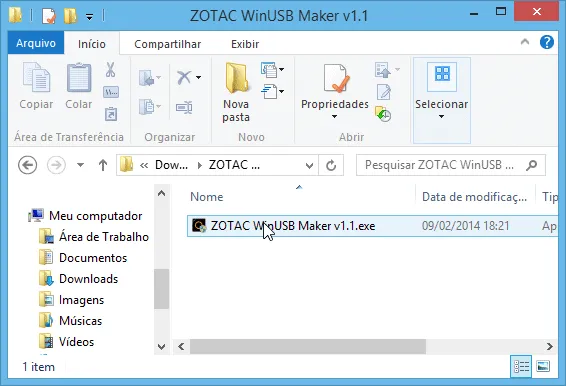The width and height of the screenshot is (566, 386).
Task: Click the Selecionar grid icon
Action: [442, 76]
